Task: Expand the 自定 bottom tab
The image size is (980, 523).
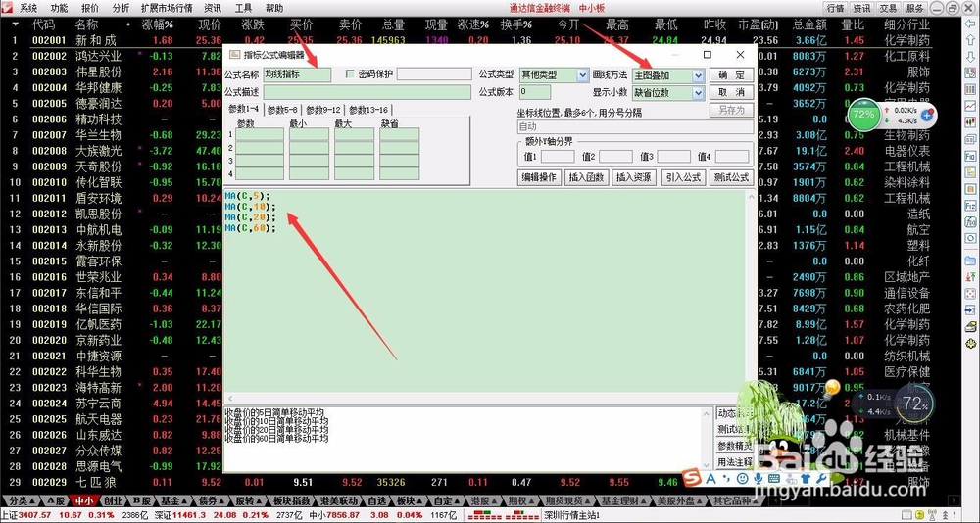Action: pos(448,500)
